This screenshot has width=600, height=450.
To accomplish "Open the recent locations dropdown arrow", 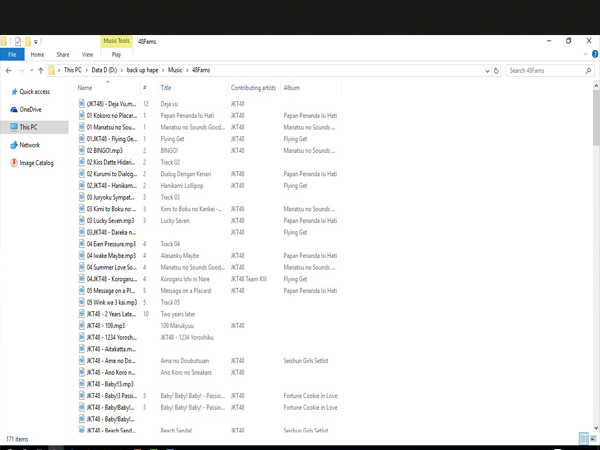I will [31, 70].
